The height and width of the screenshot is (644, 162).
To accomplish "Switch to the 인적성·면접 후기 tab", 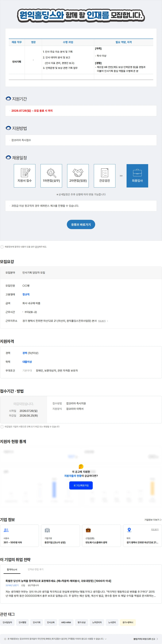I will pos(36,569).
